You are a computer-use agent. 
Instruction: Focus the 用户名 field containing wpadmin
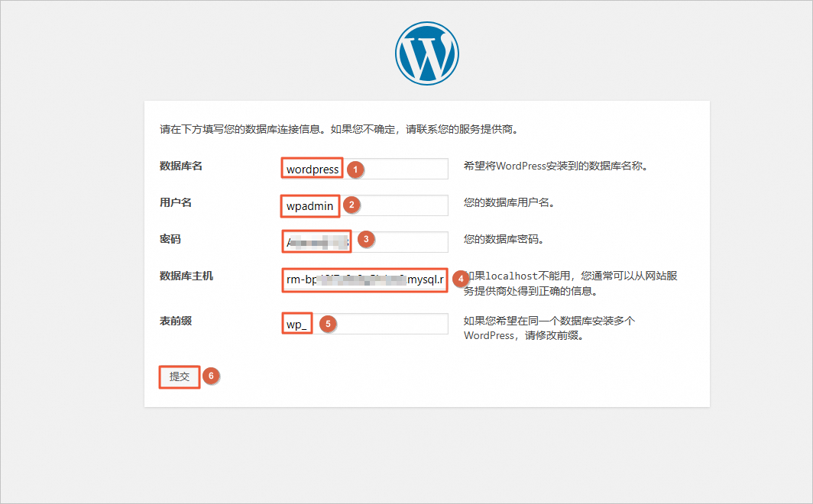[365, 205]
